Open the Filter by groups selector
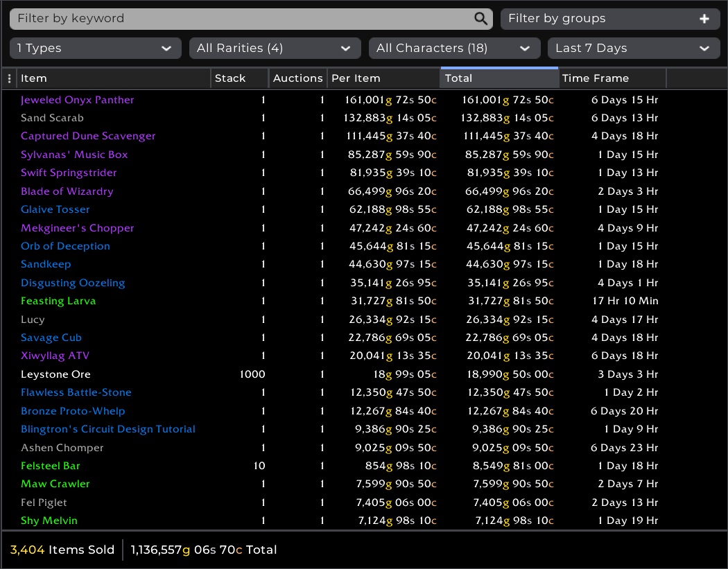The width and height of the screenshot is (728, 569). [609, 19]
